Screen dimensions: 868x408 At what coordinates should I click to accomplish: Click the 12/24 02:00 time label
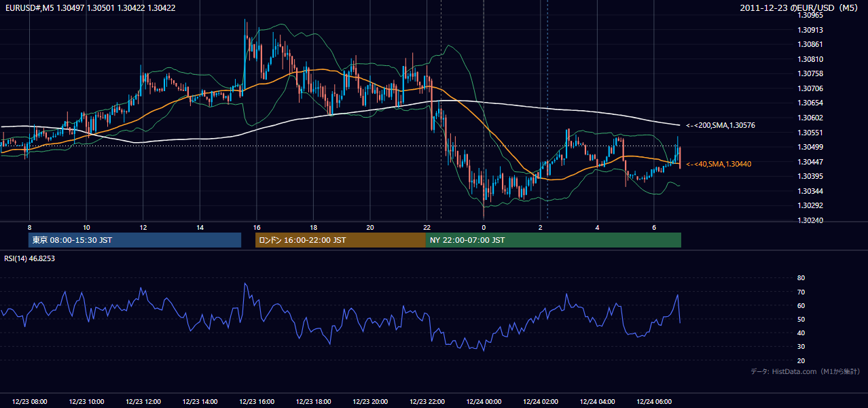(x=541, y=401)
